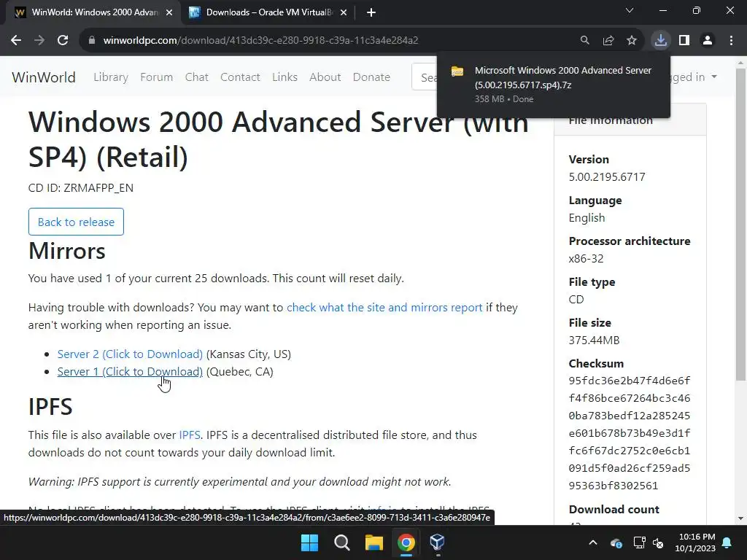Open the Microsoft Windows 2000 Advanced Server download entry
Screen dimensions: 747x560
click(x=553, y=85)
